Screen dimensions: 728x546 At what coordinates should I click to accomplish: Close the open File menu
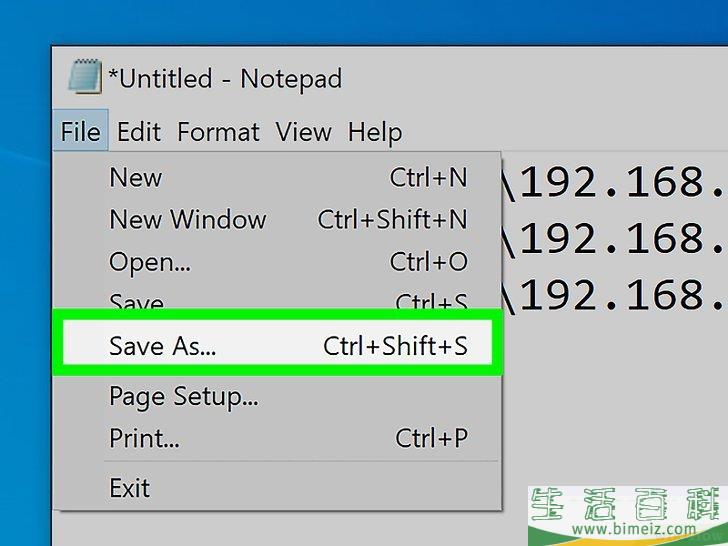coord(80,131)
